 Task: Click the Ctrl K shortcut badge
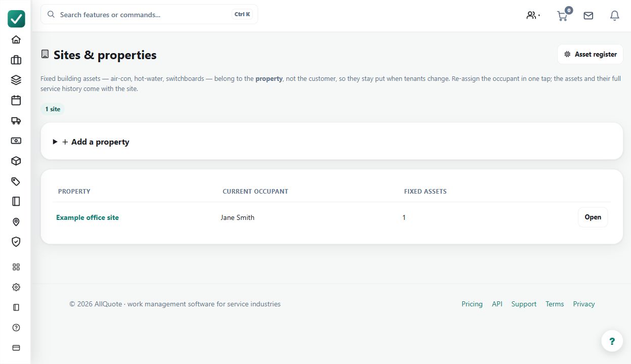point(242,14)
